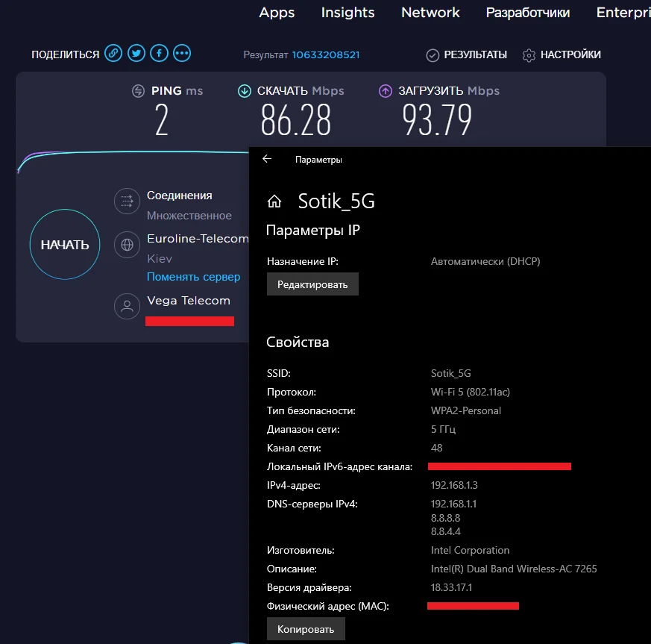
Task: Click the ПОДЕЛИТЬСЯ label
Action: [x=66, y=54]
